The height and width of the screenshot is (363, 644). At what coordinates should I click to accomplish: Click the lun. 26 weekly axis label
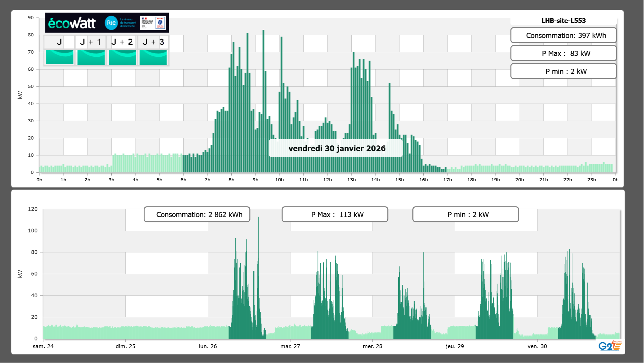point(208,346)
